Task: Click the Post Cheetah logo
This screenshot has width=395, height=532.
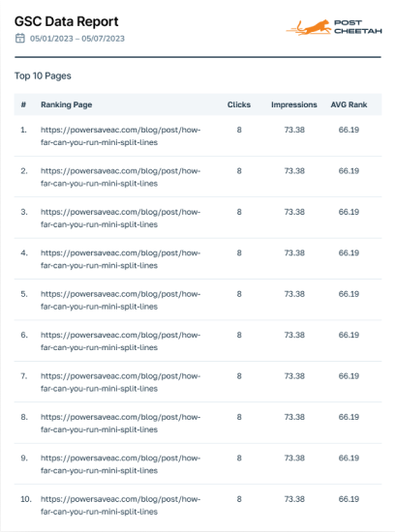Action: [x=334, y=27]
